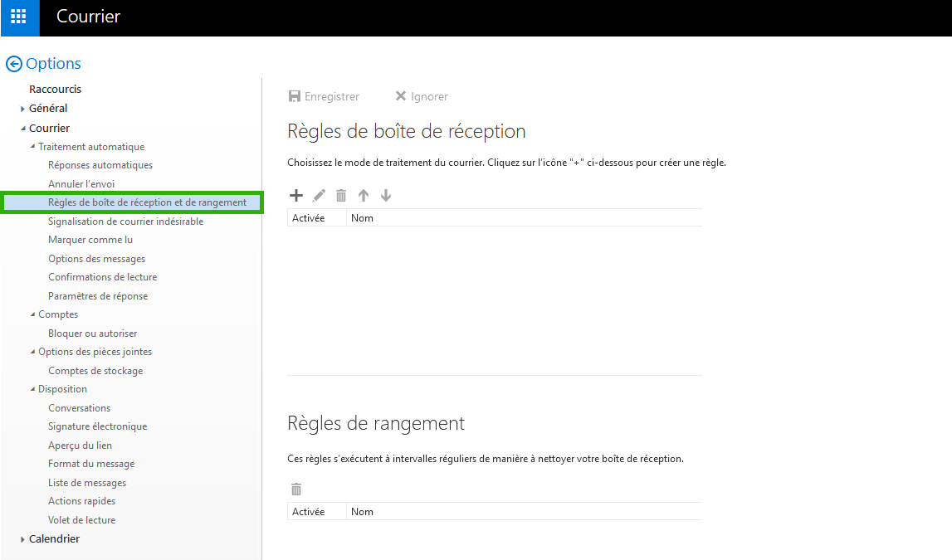Move rule up with up arrow

tap(363, 195)
